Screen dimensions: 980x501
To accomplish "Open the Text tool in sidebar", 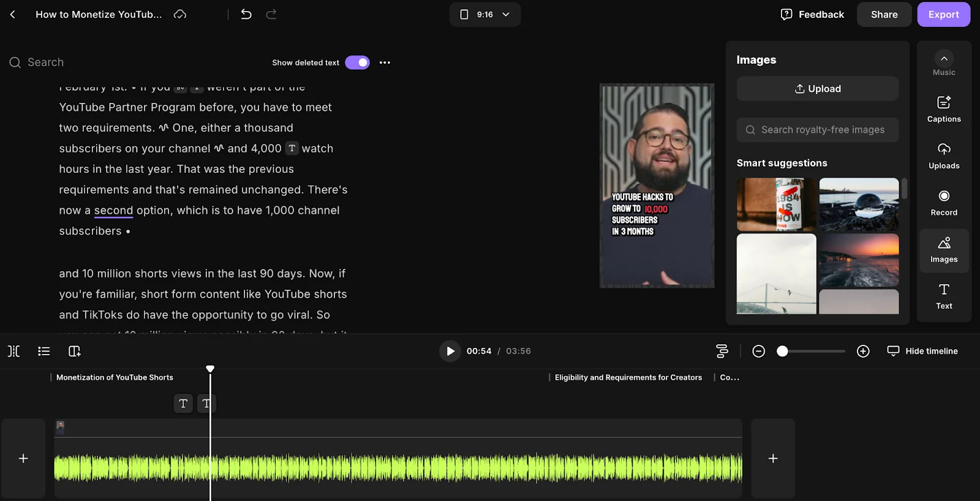I will point(943,296).
